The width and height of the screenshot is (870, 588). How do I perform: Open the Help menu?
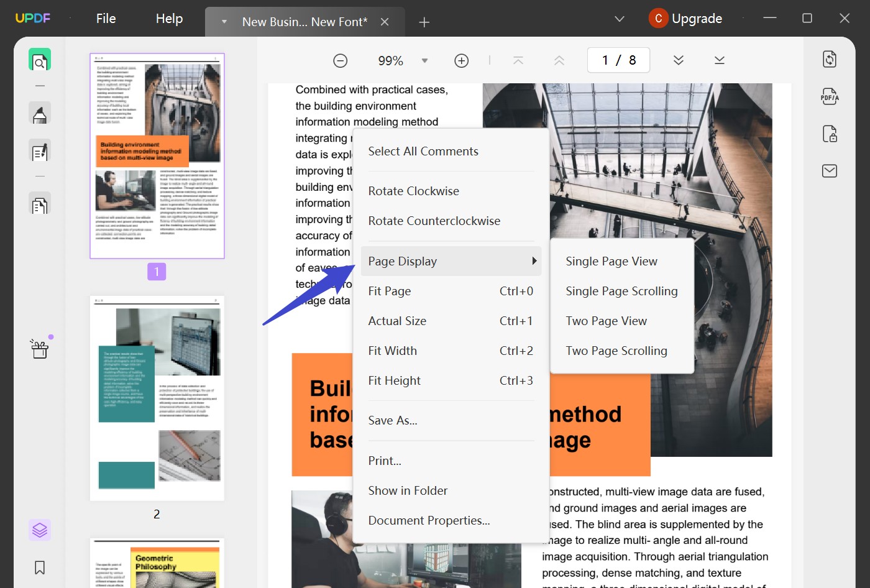pyautogui.click(x=169, y=19)
